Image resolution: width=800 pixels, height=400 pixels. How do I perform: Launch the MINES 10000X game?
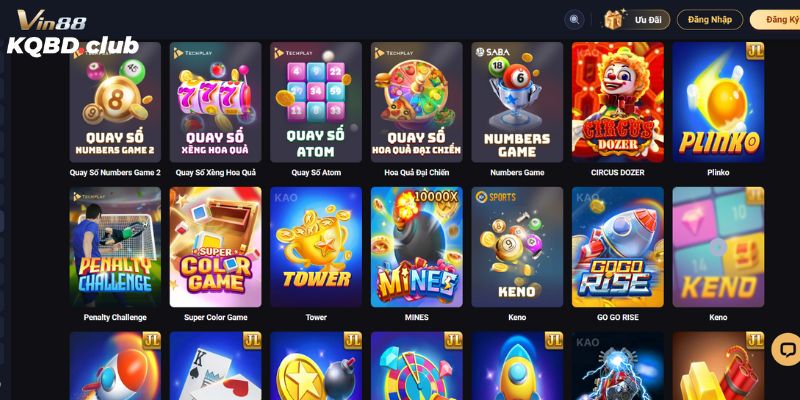pyautogui.click(x=416, y=247)
